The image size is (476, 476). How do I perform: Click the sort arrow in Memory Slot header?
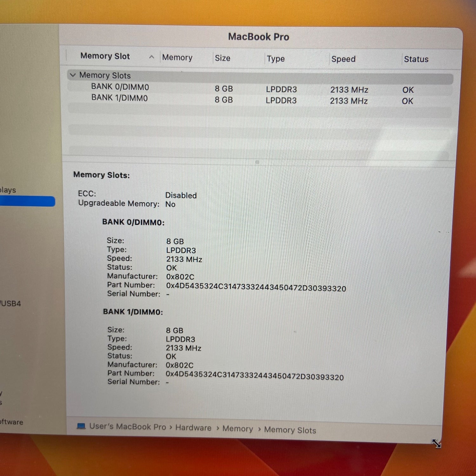(x=152, y=57)
